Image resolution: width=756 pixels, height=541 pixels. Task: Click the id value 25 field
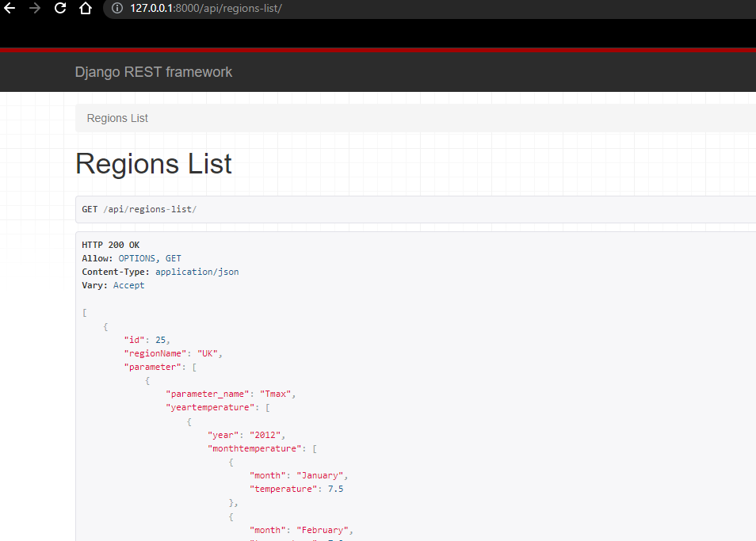tap(161, 339)
